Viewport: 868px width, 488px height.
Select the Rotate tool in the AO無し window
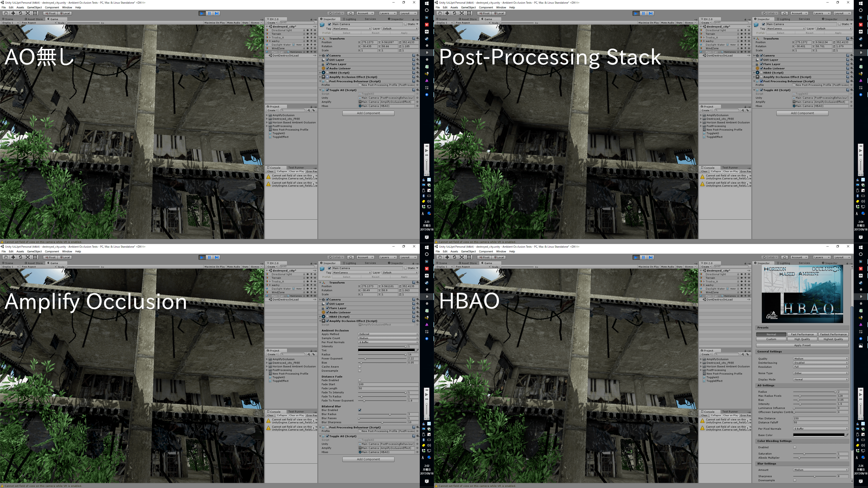(x=21, y=14)
